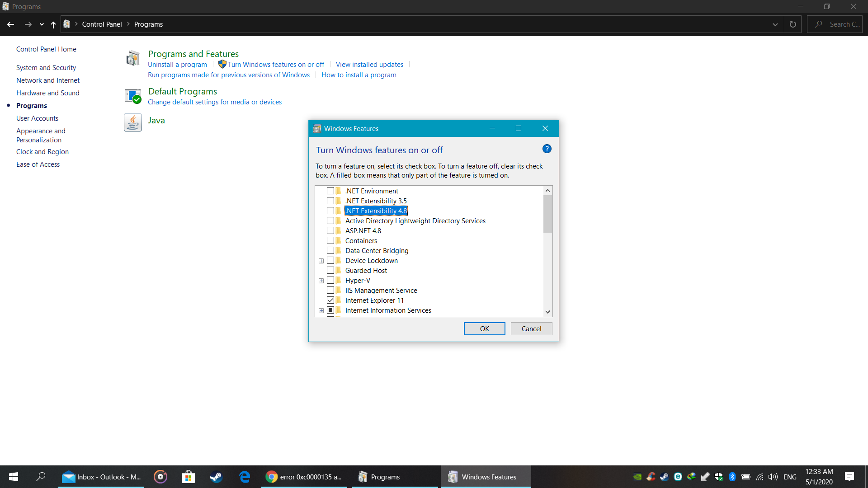Click Cancel in Windows Features dialog
The width and height of the screenshot is (868, 488).
point(531,329)
